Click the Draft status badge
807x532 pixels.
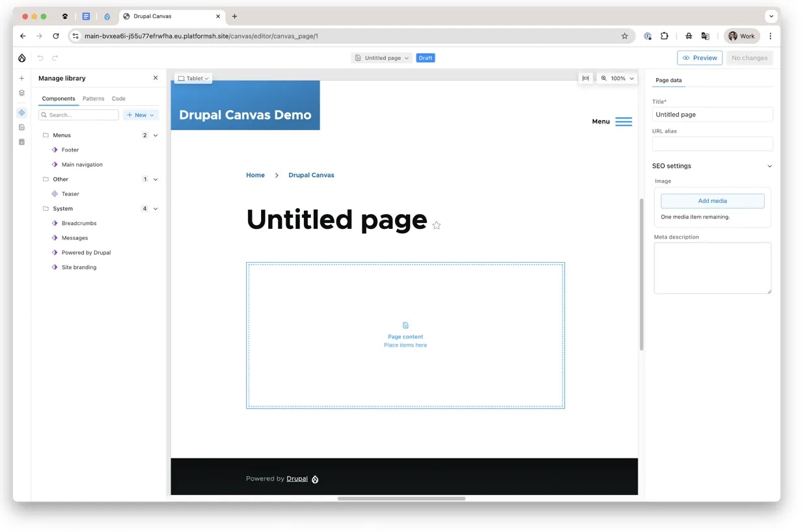click(x=426, y=58)
